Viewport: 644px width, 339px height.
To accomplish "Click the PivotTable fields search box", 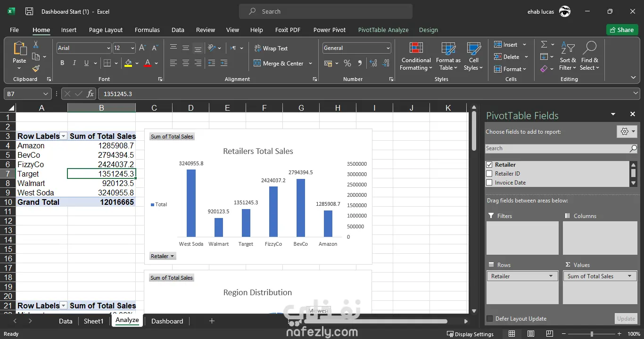I will 557,148.
